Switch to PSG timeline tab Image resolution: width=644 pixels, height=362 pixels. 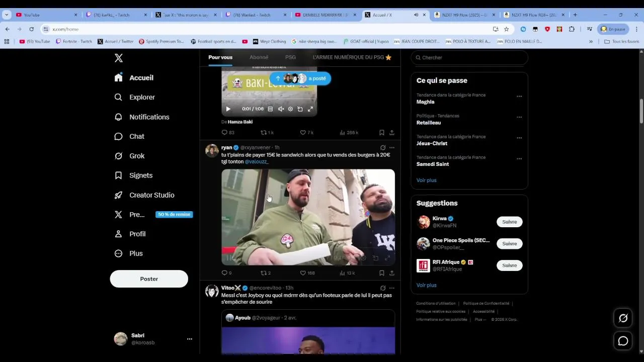pos(290,57)
